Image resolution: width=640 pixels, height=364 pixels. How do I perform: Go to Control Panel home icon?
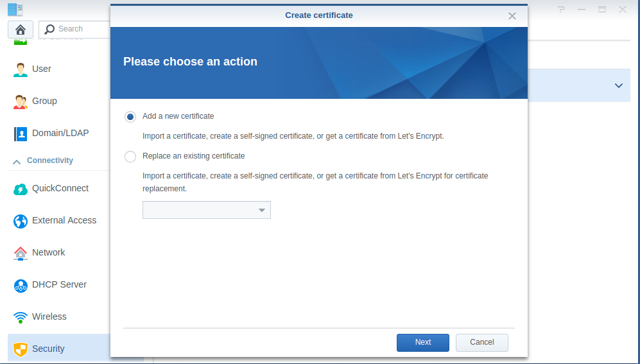point(21,30)
